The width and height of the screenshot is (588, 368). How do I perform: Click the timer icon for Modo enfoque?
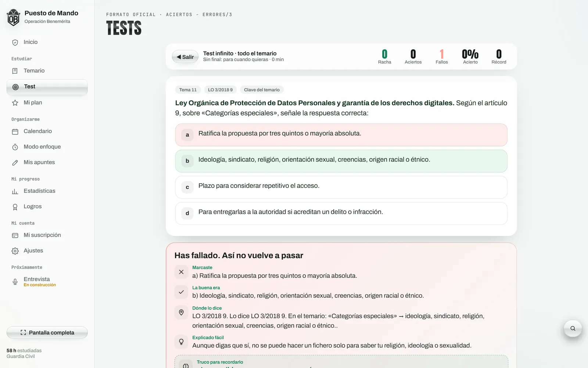[15, 147]
